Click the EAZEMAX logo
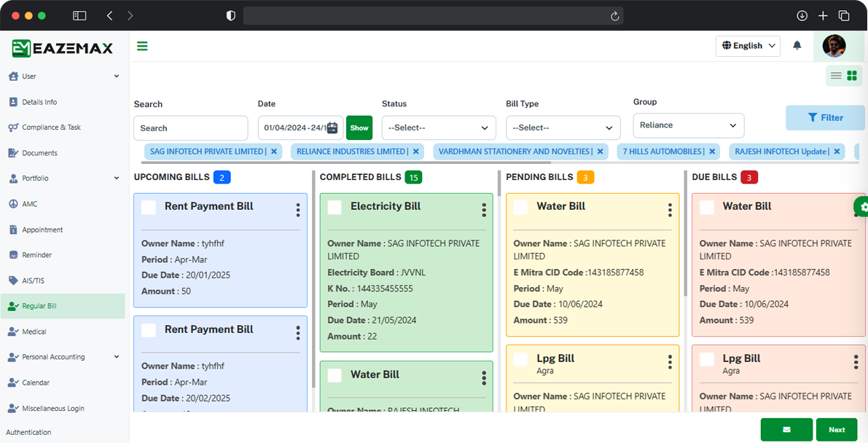The height and width of the screenshot is (443, 868). (62, 48)
